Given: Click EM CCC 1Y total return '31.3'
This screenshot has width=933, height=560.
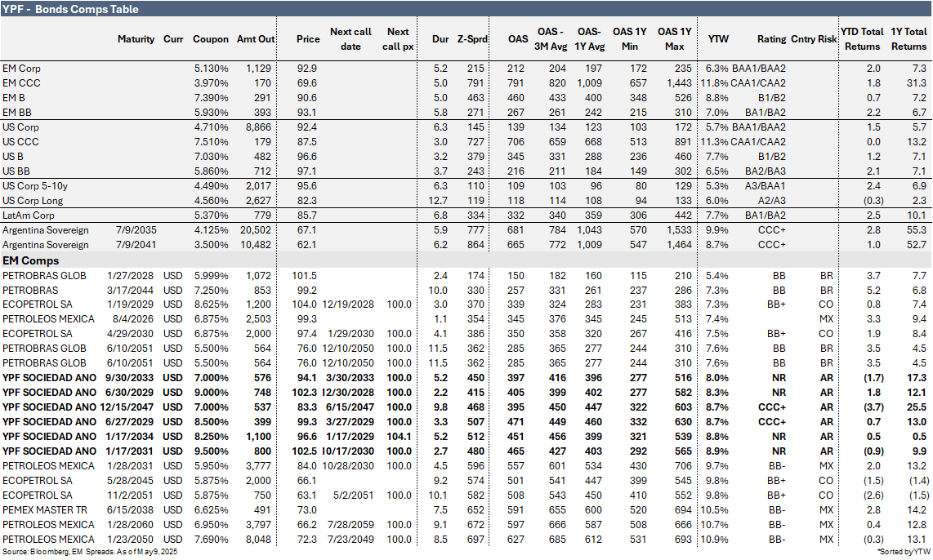Looking at the screenshot, I should point(917,83).
